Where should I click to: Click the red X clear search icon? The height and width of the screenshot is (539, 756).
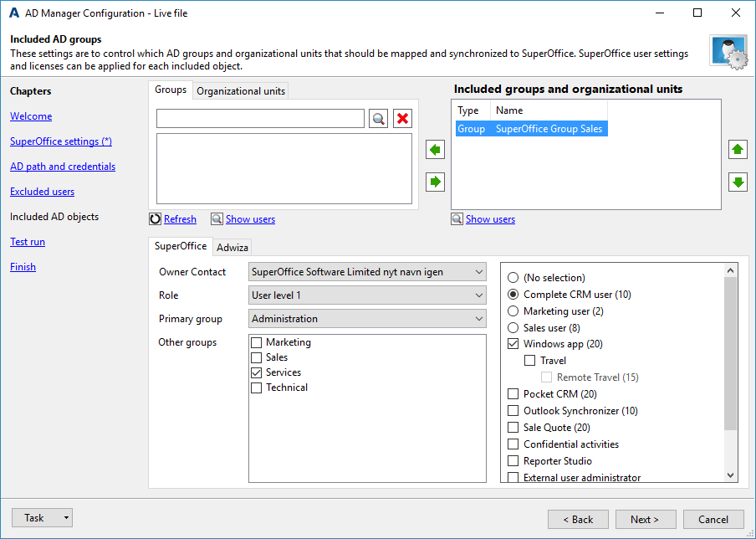coord(403,119)
